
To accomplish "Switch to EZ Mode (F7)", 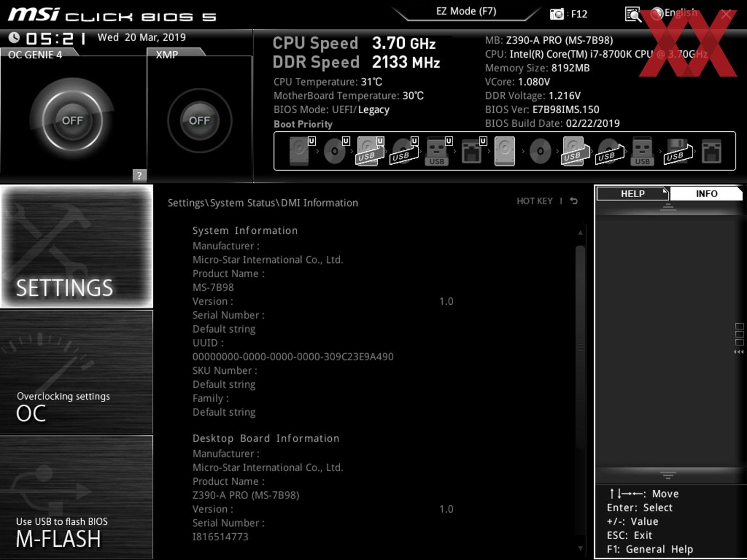I will point(466,11).
